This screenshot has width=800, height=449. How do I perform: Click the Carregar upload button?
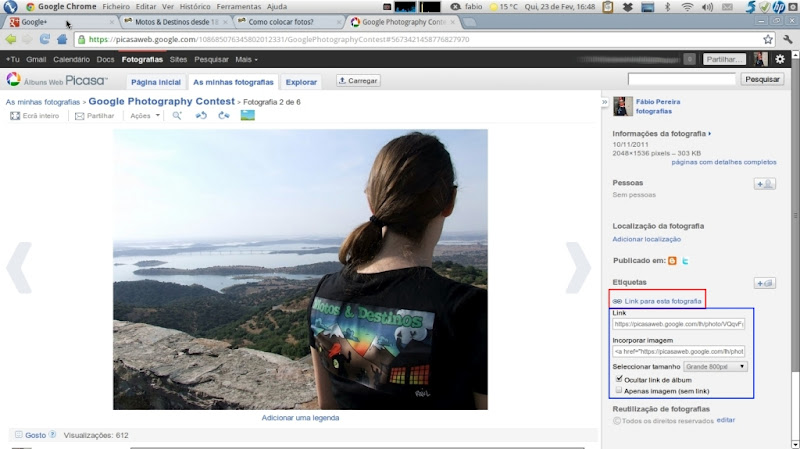[x=358, y=81]
